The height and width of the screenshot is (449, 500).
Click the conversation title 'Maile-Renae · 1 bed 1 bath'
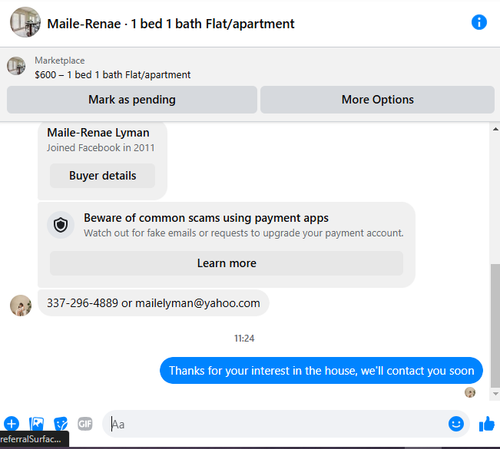171,24
